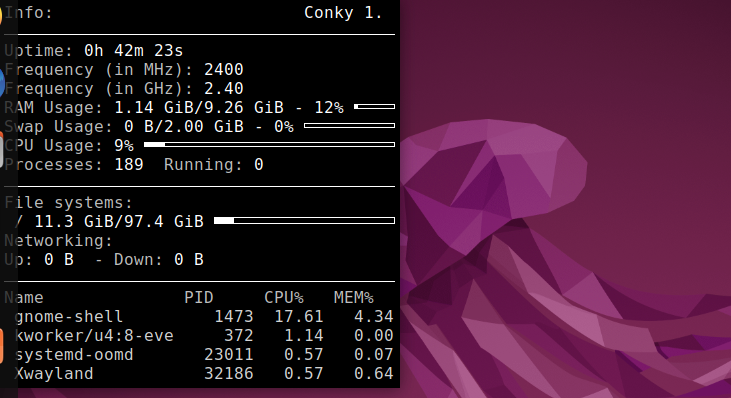Screen dimensions: 731x398
Task: Click the Xwayland memory value '0.64'
Action: (373, 374)
